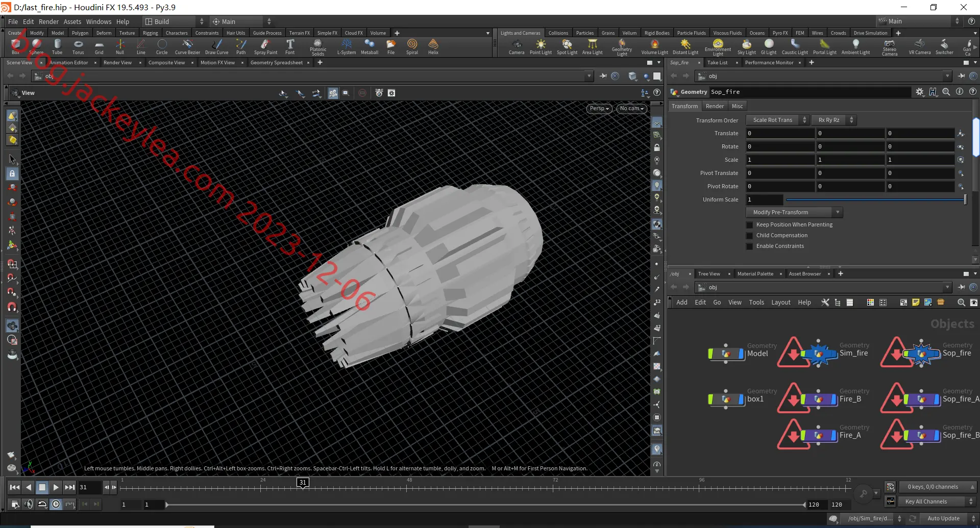Open the Render menu in the menu bar

[x=48, y=21]
